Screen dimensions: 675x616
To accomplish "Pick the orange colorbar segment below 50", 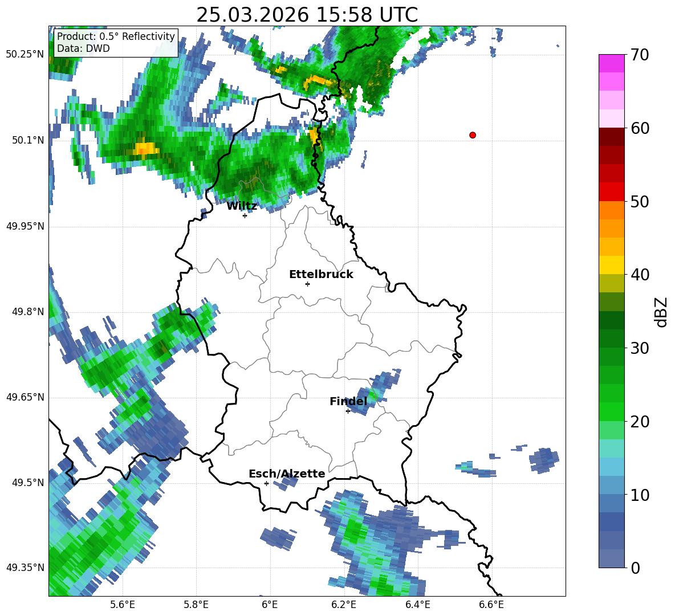I will click(611, 210).
